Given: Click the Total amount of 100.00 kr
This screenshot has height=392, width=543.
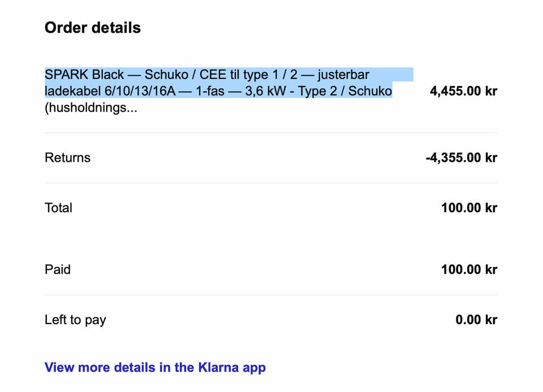Looking at the screenshot, I should (469, 208).
